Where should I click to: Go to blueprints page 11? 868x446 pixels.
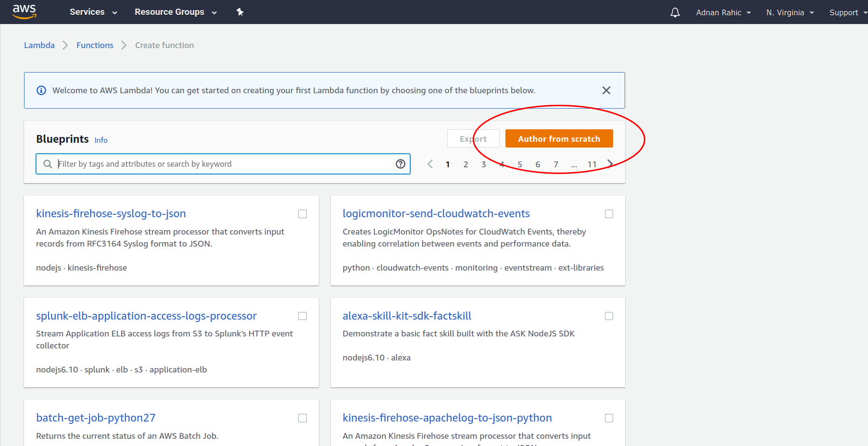[x=592, y=164]
